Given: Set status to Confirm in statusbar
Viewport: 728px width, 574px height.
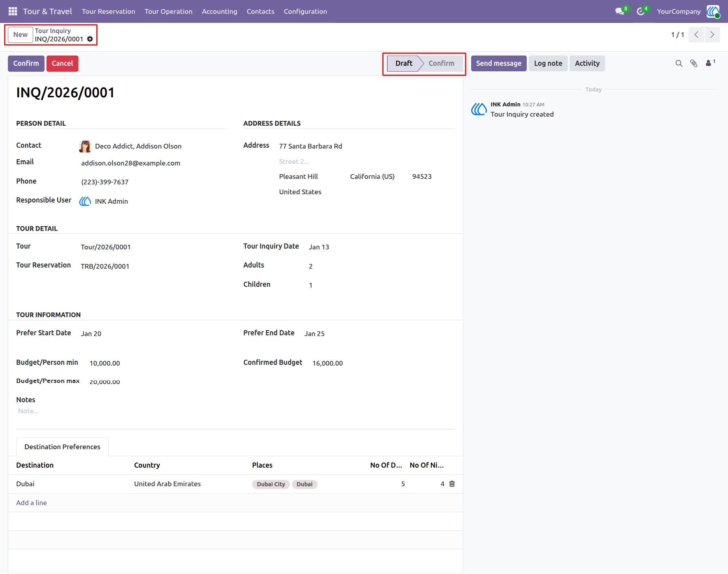Looking at the screenshot, I should tap(441, 63).
